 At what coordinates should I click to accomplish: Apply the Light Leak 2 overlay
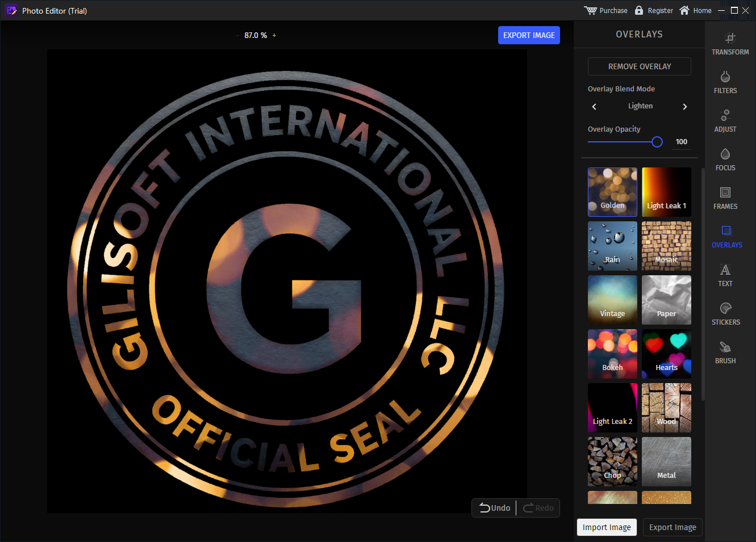[612, 407]
